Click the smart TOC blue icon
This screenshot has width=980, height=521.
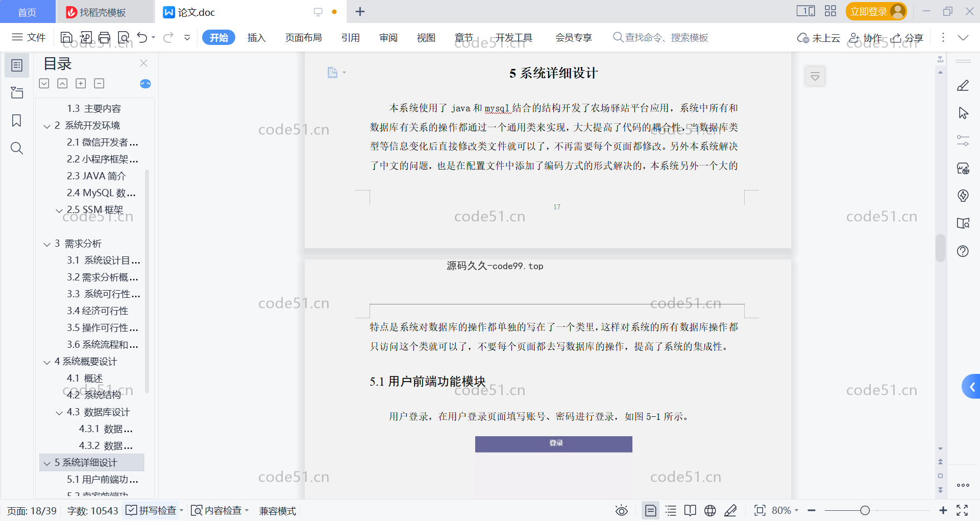145,84
